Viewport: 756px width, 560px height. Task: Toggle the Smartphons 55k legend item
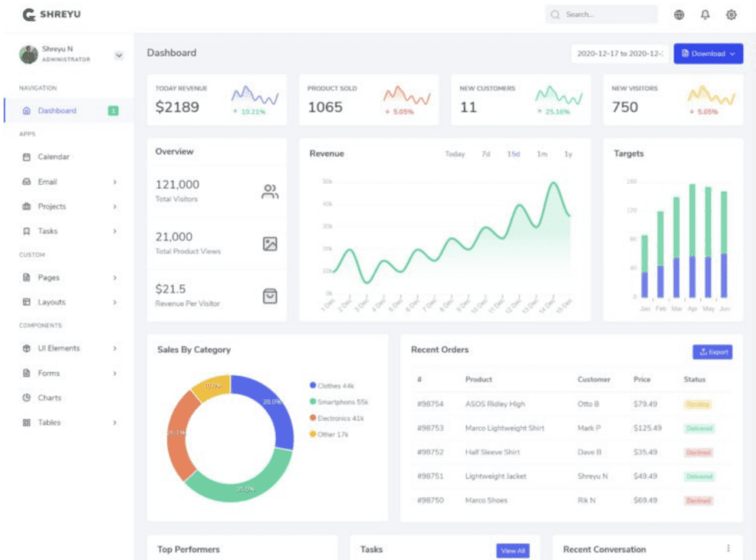coord(338,402)
